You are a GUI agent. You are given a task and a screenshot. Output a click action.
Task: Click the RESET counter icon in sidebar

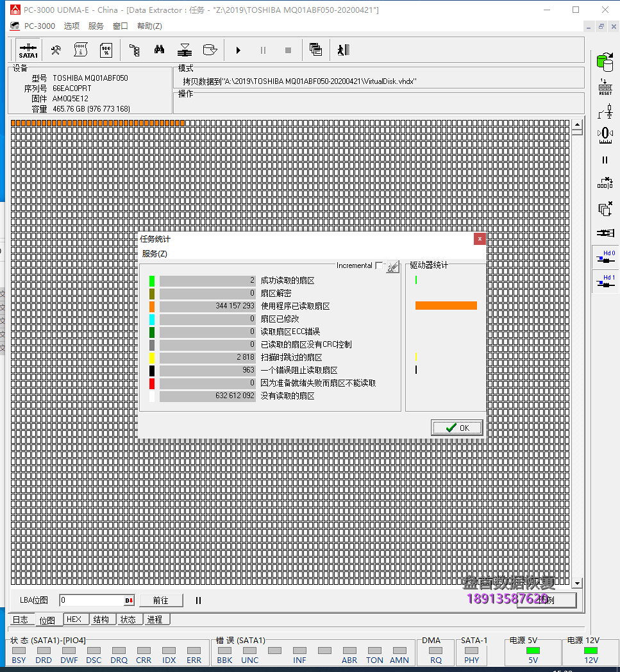605,87
